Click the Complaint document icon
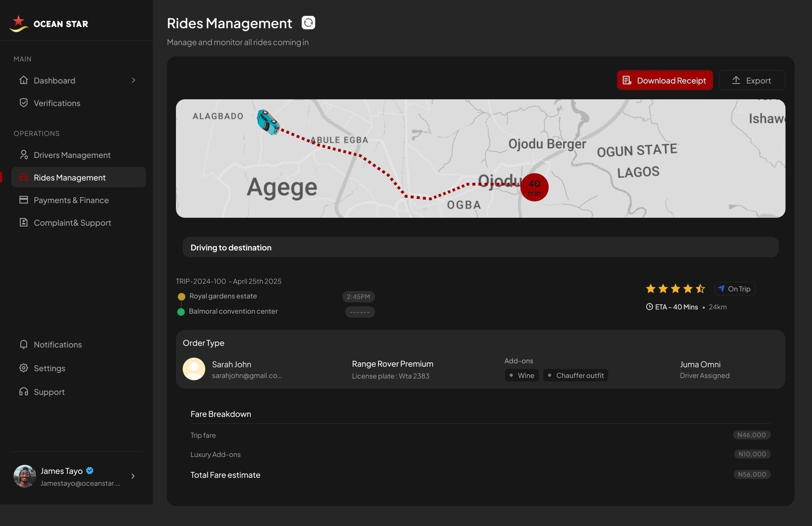Screen dimensions: 812x526 23,222
